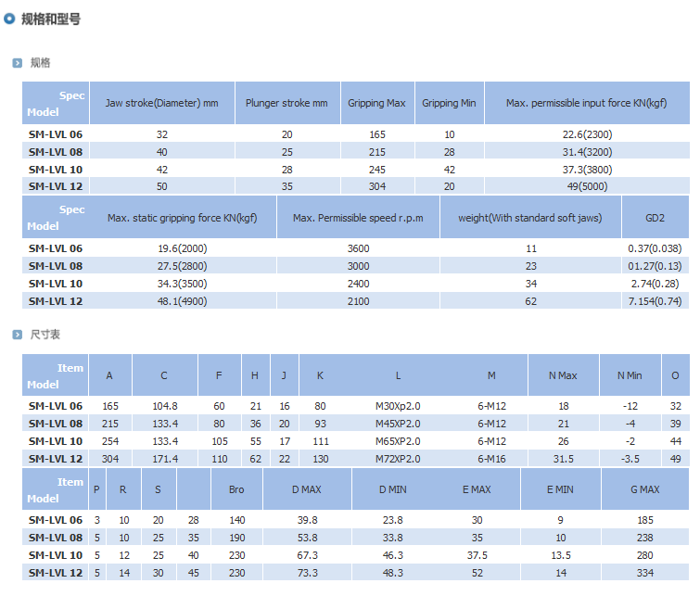Click the G MAX value 334
This screenshot has width=700, height=596.
(645, 573)
